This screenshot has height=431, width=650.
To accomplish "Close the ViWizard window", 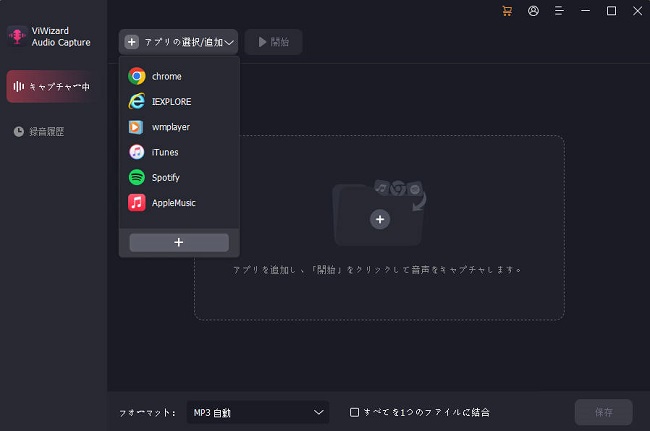I will (638, 11).
